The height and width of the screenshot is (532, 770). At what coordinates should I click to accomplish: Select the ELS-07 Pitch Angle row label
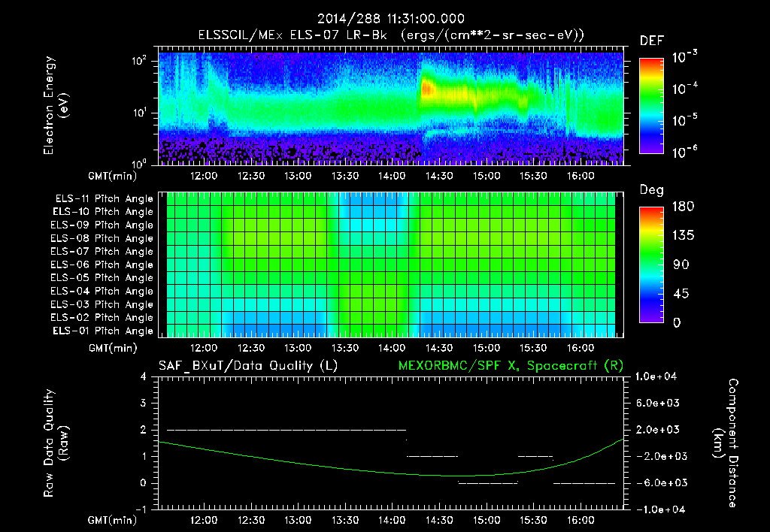pos(102,252)
